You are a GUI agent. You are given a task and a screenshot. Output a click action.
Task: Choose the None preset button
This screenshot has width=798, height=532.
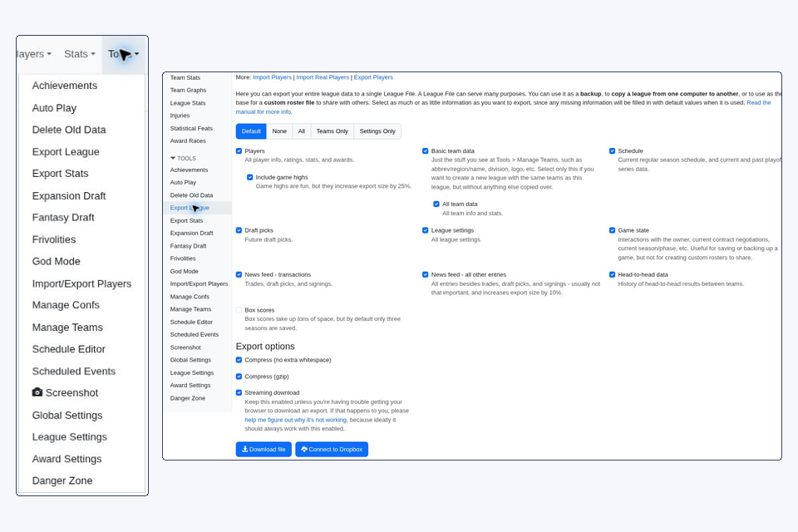279,131
